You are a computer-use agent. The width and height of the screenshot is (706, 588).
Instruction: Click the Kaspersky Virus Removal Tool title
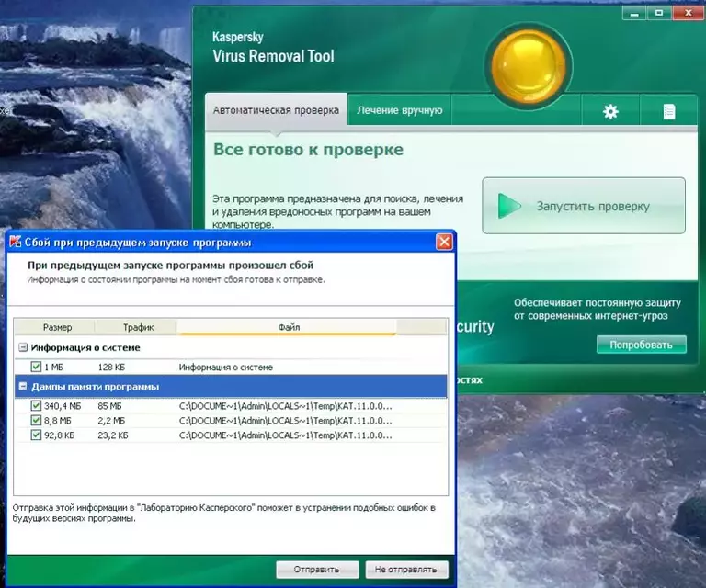point(273,47)
